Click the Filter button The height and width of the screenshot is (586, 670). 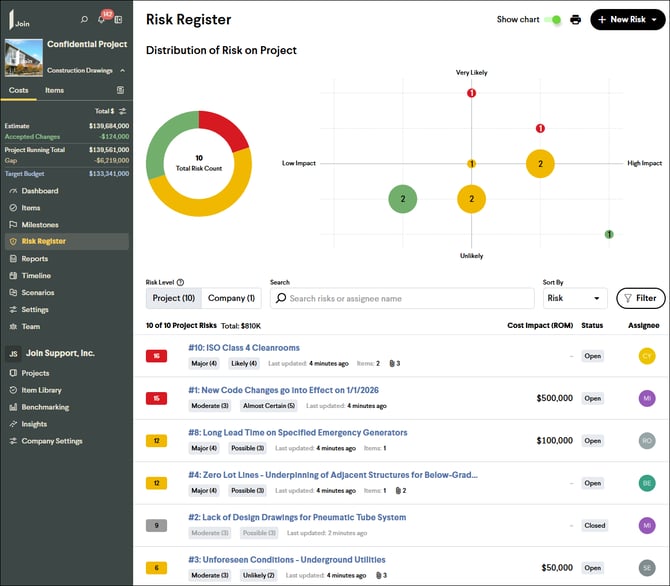click(640, 298)
